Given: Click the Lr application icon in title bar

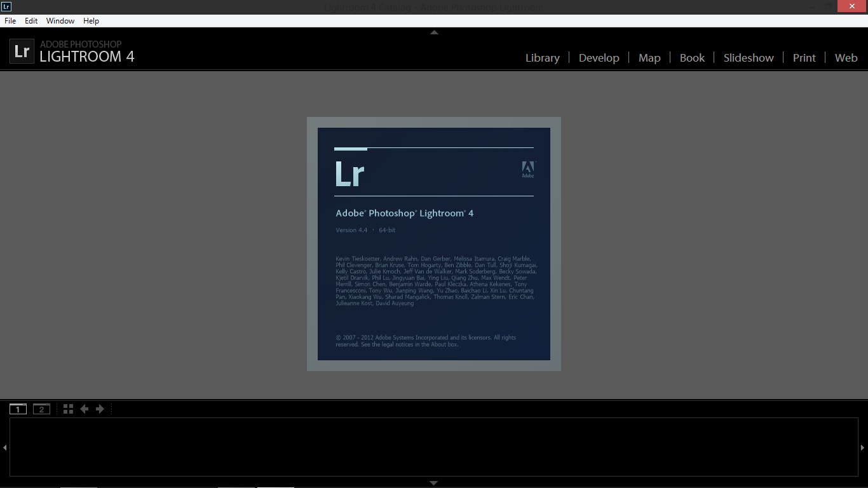Looking at the screenshot, I should click(6, 7).
